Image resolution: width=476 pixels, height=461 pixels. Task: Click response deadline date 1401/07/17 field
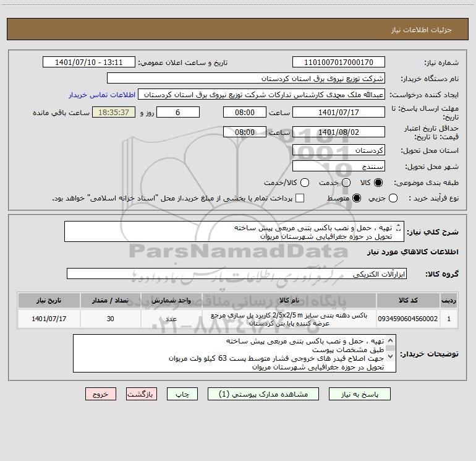pos(339,112)
